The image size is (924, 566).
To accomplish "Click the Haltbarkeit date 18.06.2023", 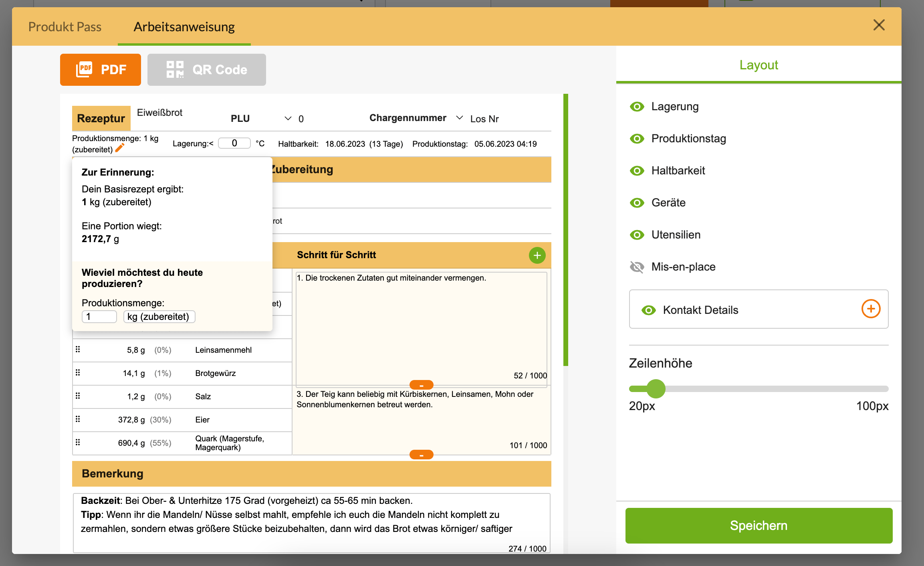I will click(345, 144).
